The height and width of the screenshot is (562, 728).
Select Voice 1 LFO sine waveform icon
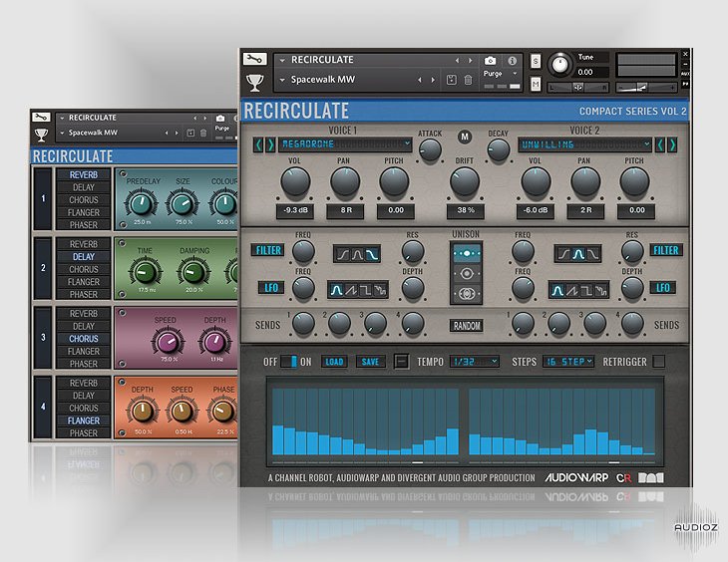click(x=336, y=291)
